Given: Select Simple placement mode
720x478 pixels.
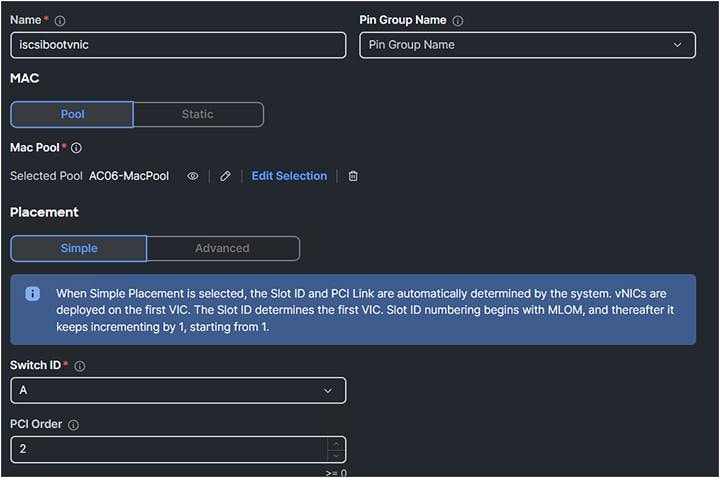Looking at the screenshot, I should click(79, 248).
